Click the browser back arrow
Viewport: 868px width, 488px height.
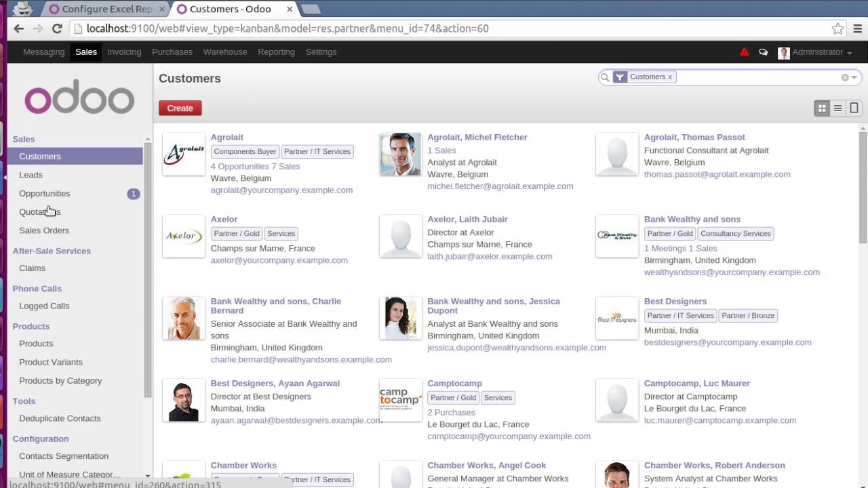[x=18, y=28]
